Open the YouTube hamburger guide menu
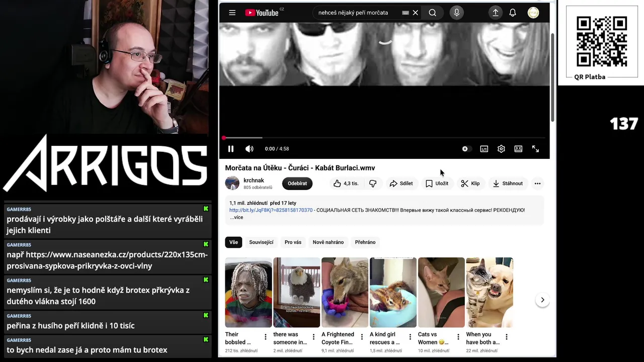This screenshot has height=362, width=644. tap(232, 13)
